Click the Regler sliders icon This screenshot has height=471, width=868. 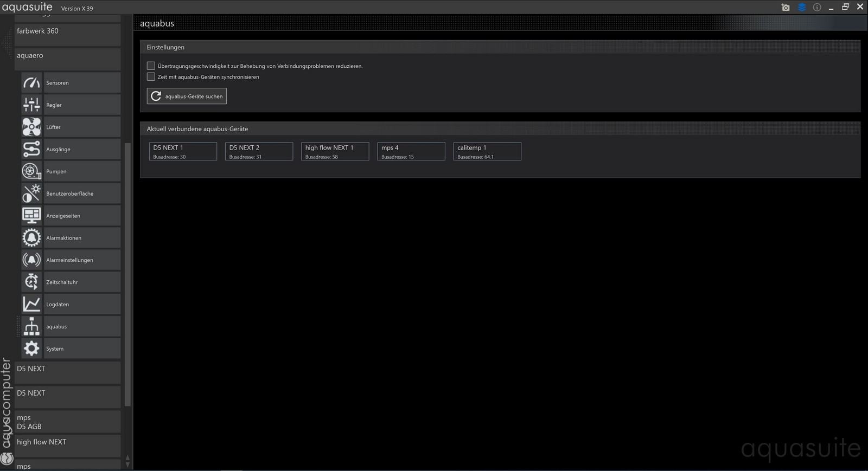tap(31, 105)
